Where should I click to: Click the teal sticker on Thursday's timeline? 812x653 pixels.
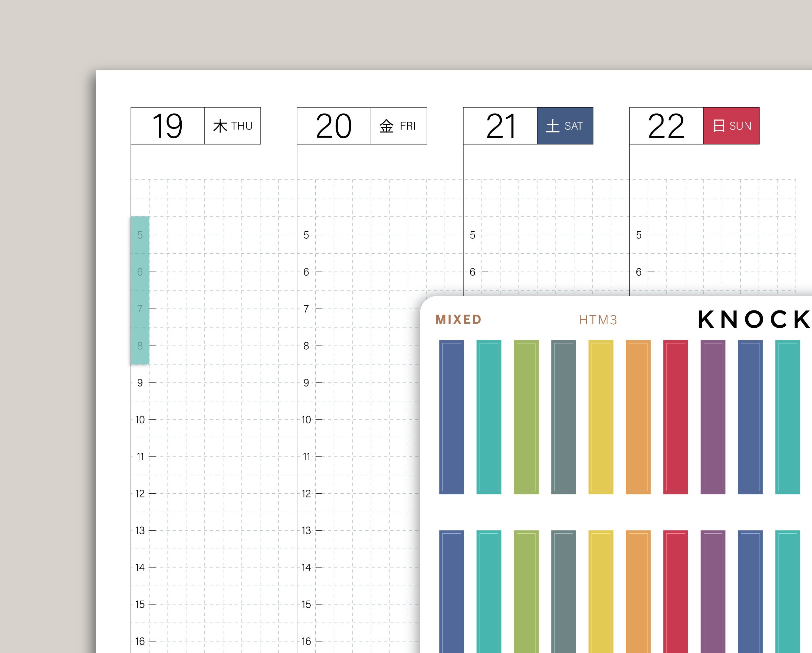(x=140, y=290)
